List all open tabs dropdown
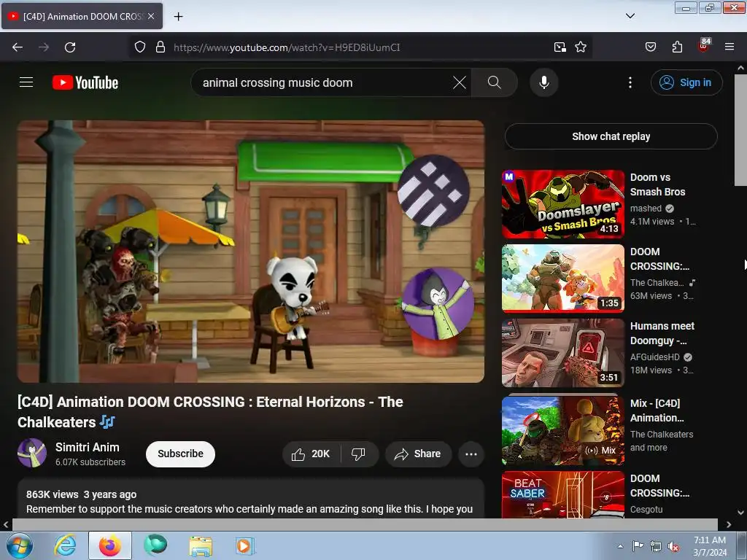The width and height of the screenshot is (747, 560). click(x=630, y=16)
